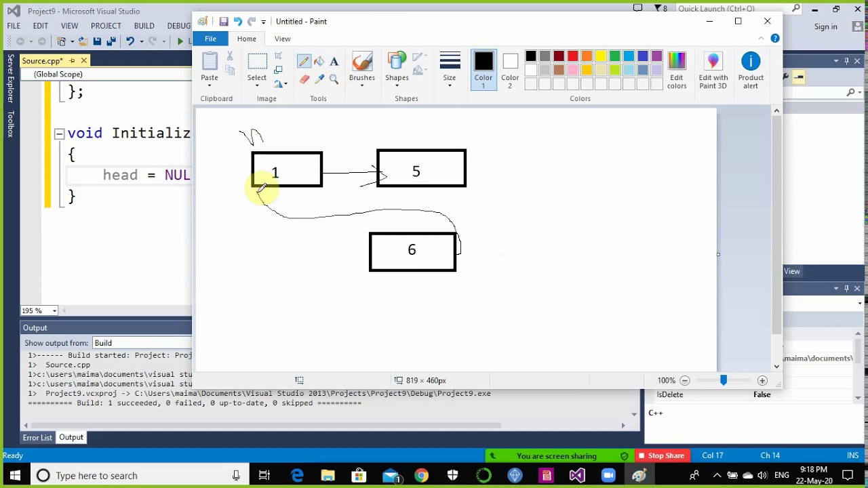Select the Magnifier tool in Paint

coord(334,79)
